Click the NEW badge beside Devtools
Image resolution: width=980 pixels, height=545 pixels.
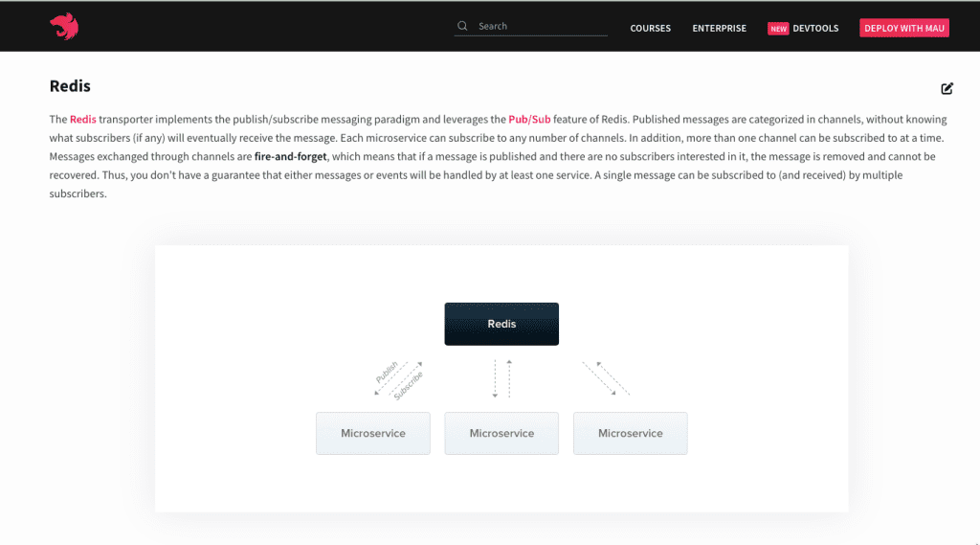point(778,29)
